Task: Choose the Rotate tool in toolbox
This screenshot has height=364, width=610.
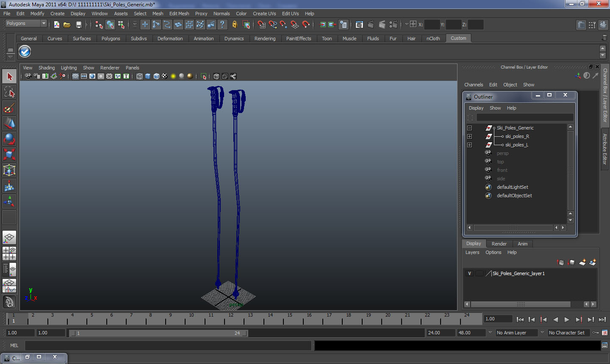Action: tap(9, 139)
